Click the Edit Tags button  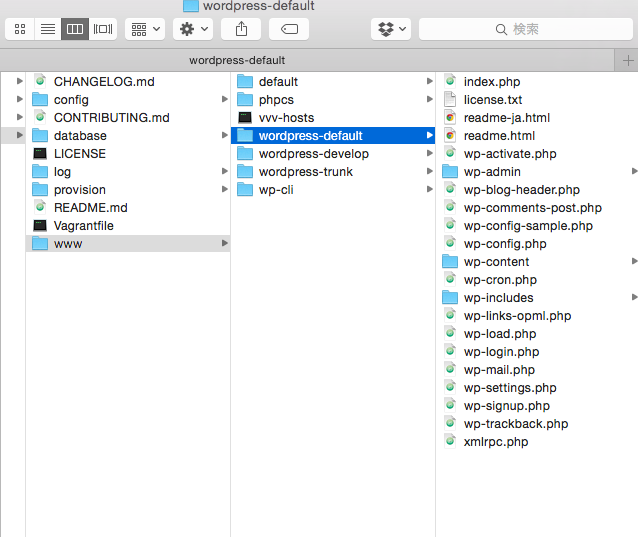pyautogui.click(x=289, y=29)
